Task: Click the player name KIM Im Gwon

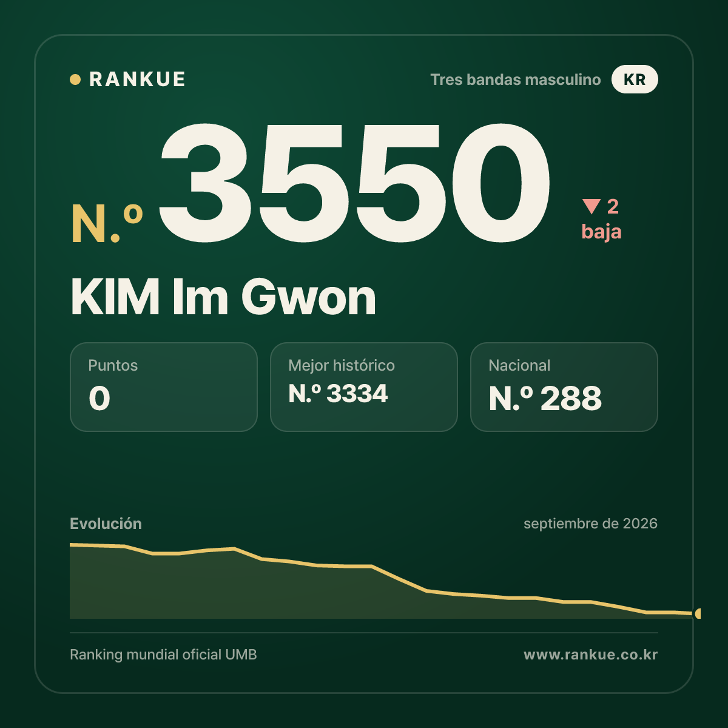Action: tap(223, 297)
